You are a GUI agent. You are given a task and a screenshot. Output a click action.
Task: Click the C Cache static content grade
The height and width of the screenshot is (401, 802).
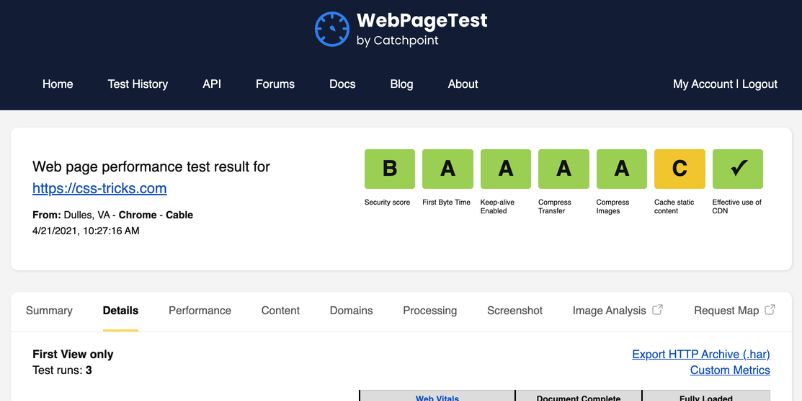pos(680,169)
